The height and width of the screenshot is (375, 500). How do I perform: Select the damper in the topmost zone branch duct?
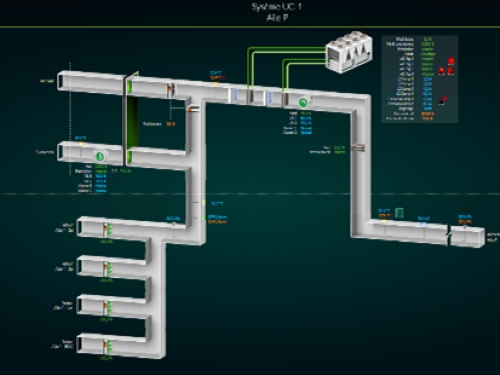coord(106,229)
